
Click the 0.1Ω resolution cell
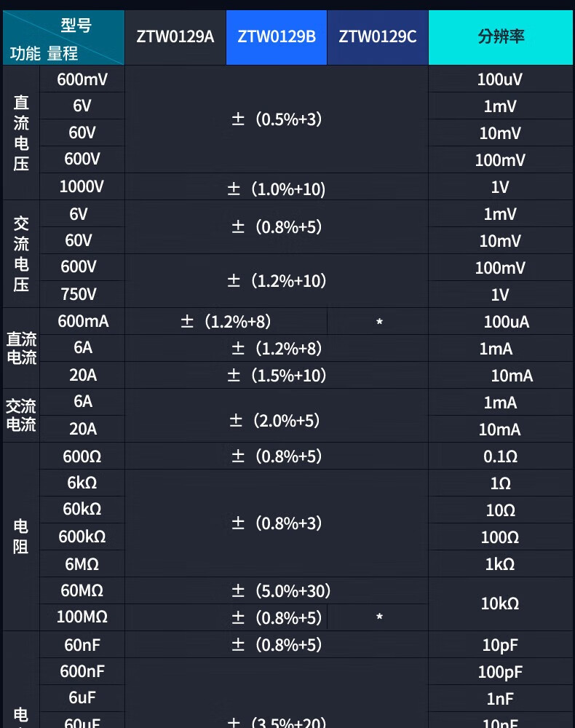500,456
